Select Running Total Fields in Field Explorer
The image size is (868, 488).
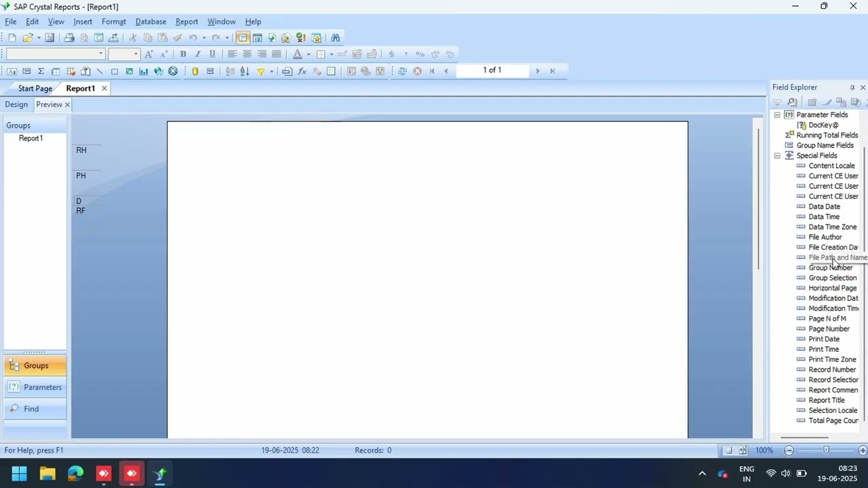coord(827,136)
